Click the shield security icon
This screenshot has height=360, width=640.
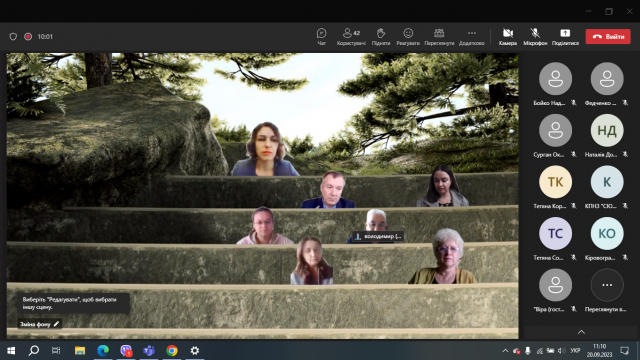coord(13,37)
